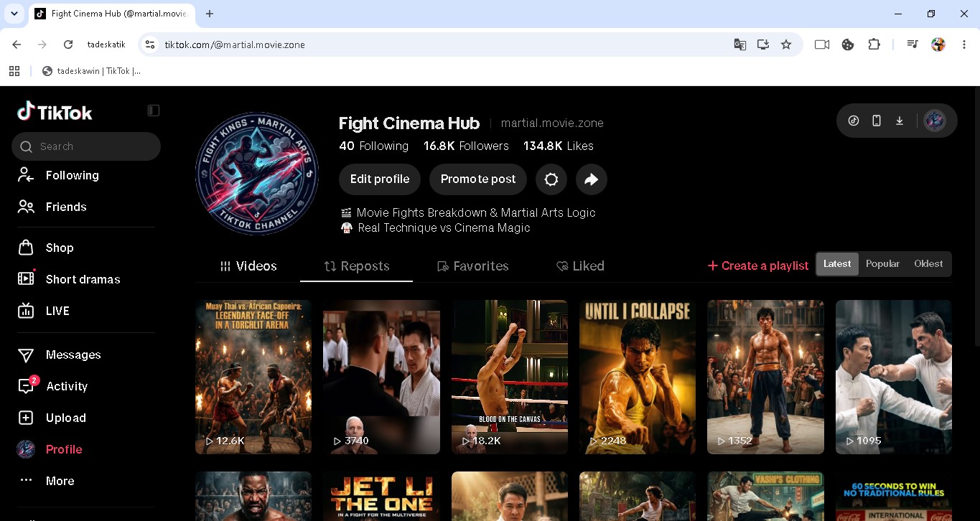980x521 pixels.
Task: Open the video with 1095 views
Action: pos(894,377)
